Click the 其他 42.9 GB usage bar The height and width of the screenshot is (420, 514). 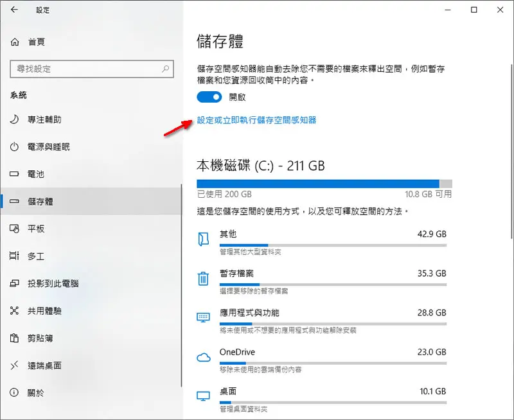point(333,245)
